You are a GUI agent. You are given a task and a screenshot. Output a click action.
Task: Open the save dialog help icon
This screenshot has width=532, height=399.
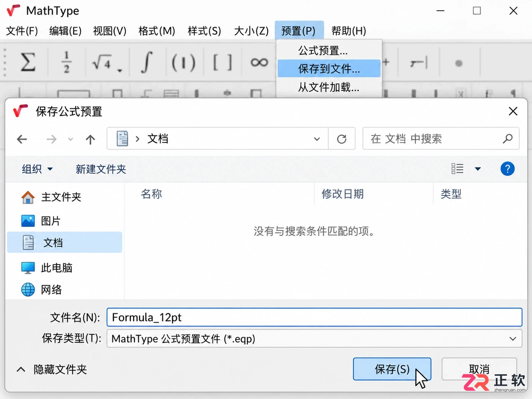[x=508, y=169]
